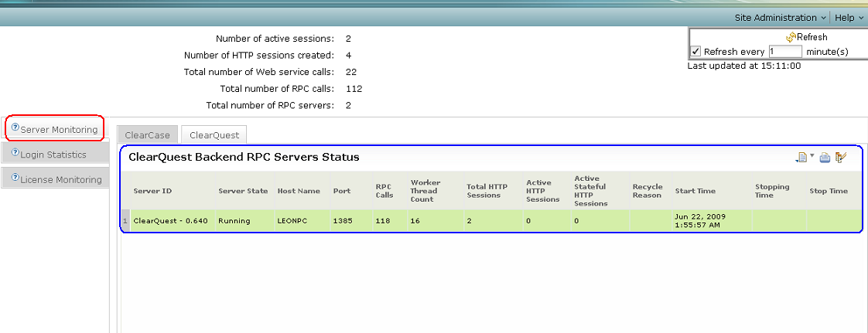868x333 pixels.
Task: Switch to the ClearCase tab
Action: click(147, 135)
